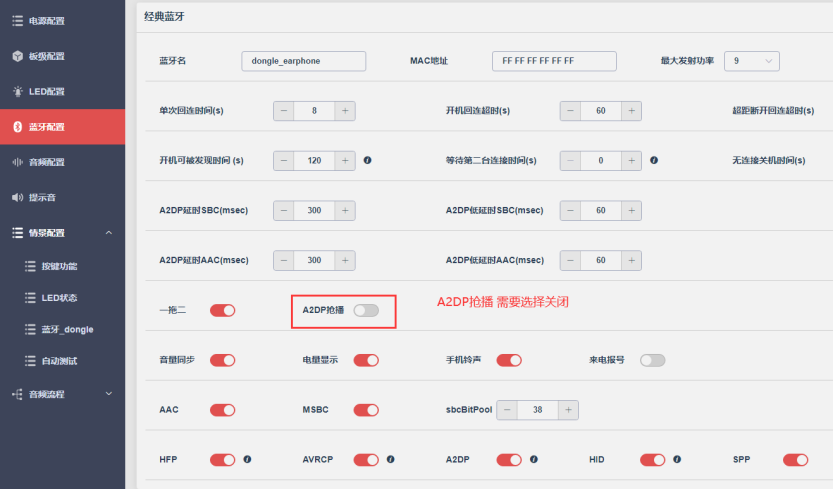The height and width of the screenshot is (489, 833).
Task: Open LED状态 submenu item
Action: [x=62, y=298]
